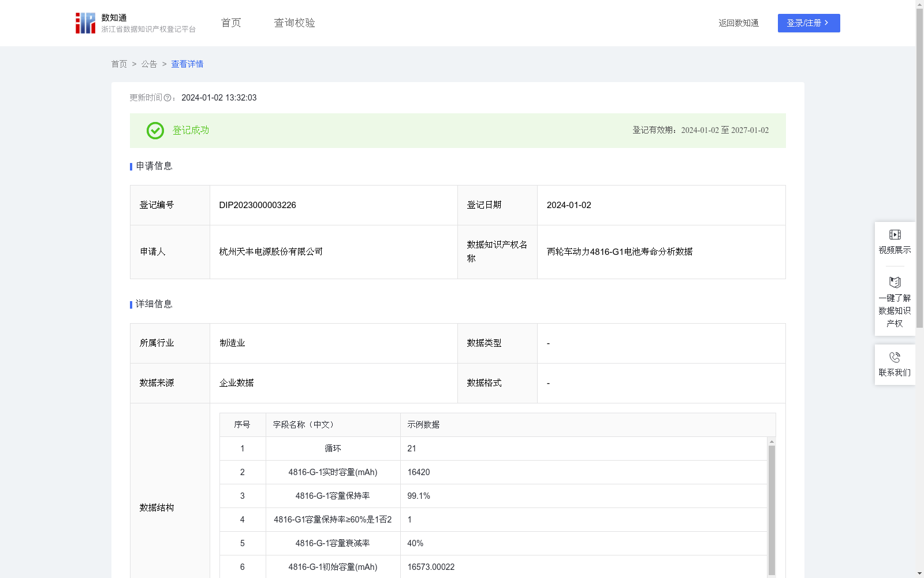
Task: Click the 详细信息 section heading
Action: point(154,305)
